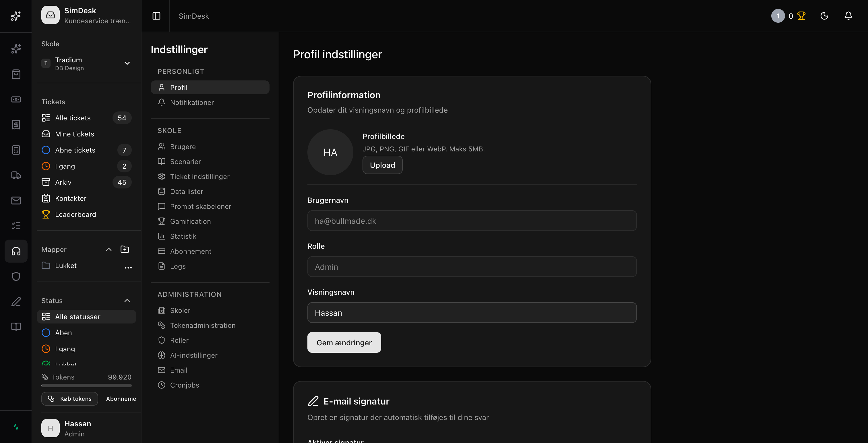Open the shield icon in left rail
Screen dimensions: 868x443
click(x=16, y=276)
